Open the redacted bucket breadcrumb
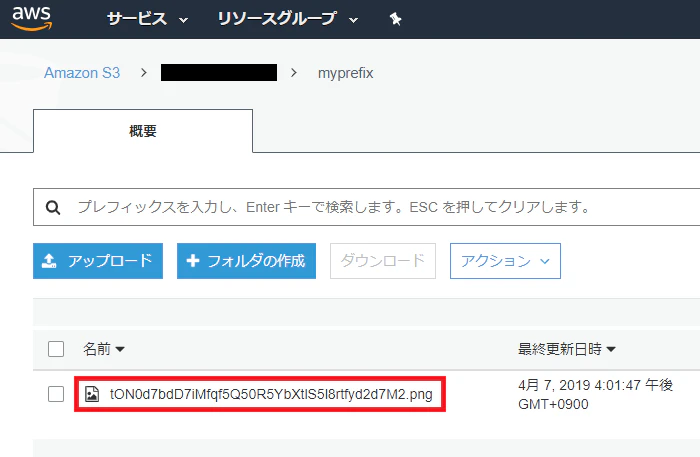The height and width of the screenshot is (457, 700). click(x=219, y=73)
